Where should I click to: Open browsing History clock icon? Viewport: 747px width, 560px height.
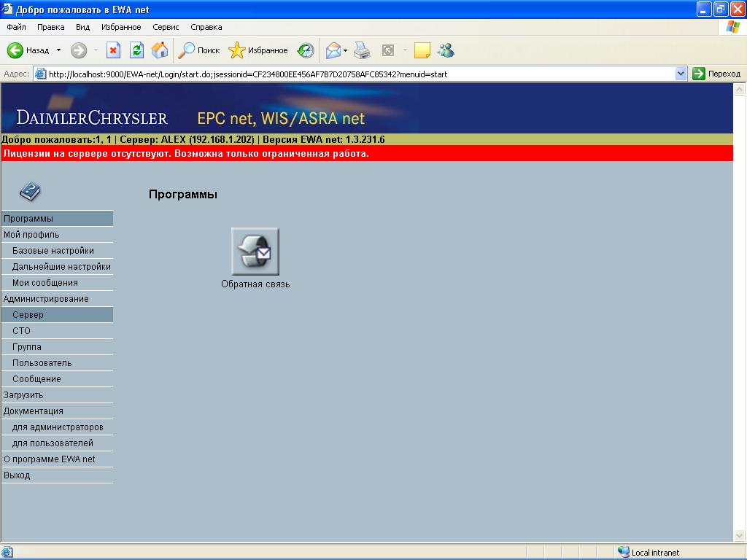point(306,50)
